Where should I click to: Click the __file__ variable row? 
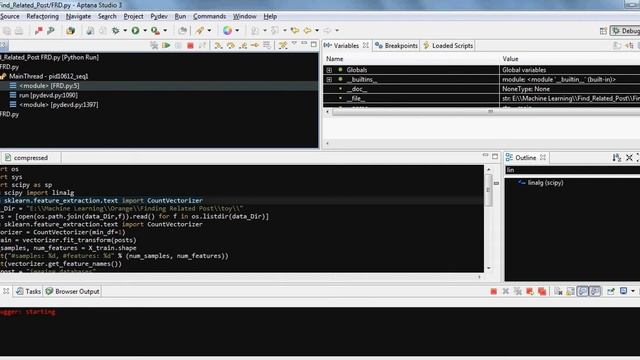pos(482,98)
